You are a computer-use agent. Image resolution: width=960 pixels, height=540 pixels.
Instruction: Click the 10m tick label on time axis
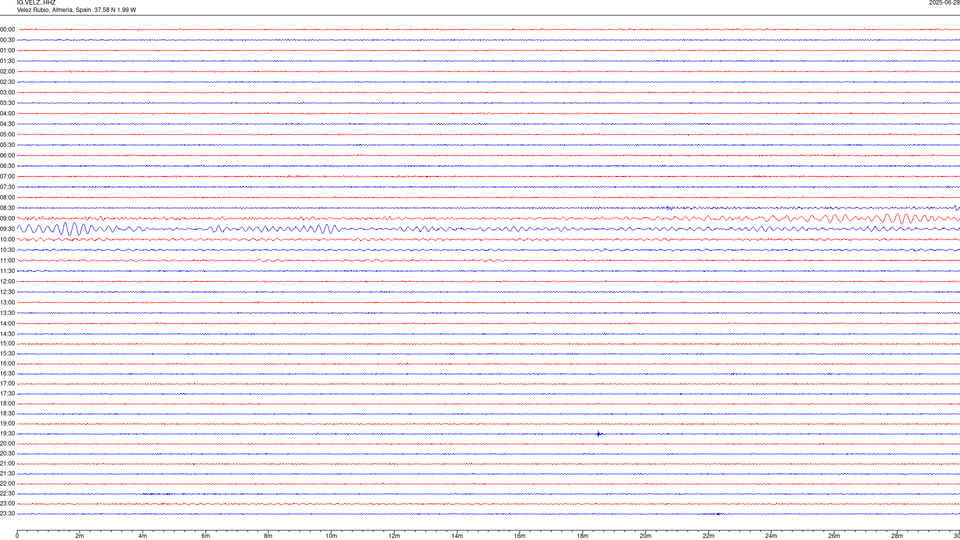pos(331,536)
